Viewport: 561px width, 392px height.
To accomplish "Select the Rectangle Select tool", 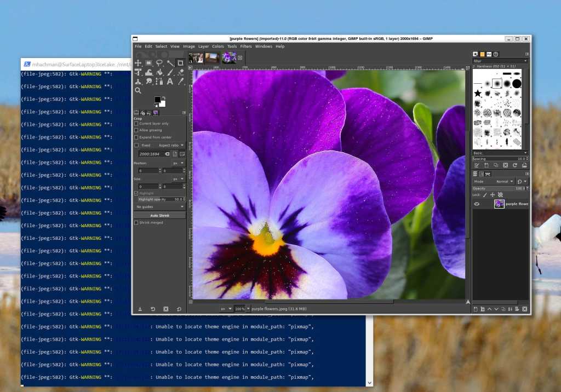I will coord(148,63).
